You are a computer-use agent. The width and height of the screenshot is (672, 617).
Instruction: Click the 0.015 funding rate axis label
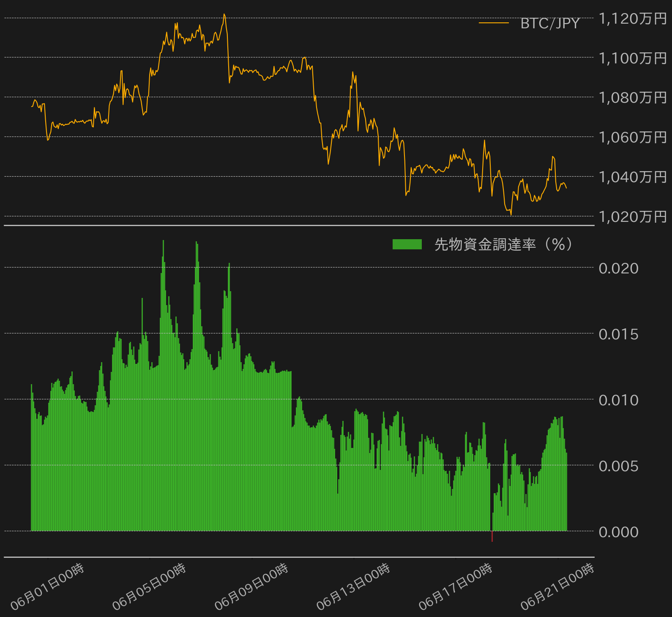coord(619,334)
